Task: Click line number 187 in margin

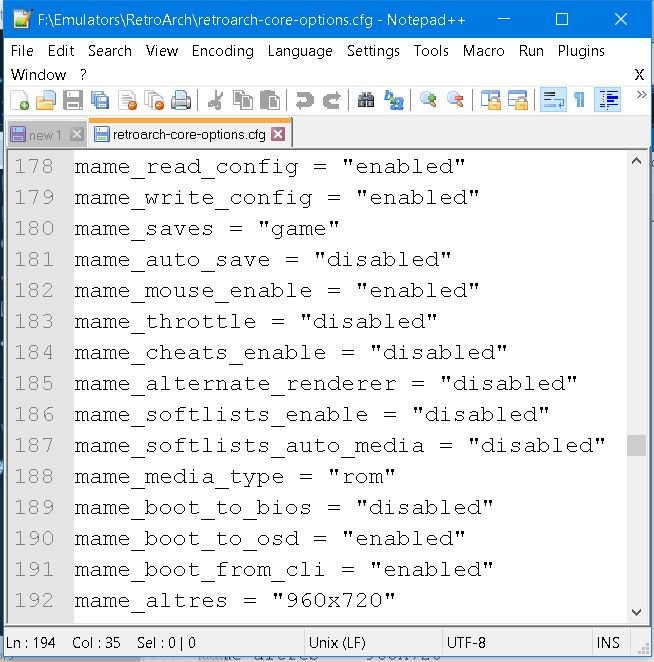Action: pyautogui.click(x=35, y=445)
